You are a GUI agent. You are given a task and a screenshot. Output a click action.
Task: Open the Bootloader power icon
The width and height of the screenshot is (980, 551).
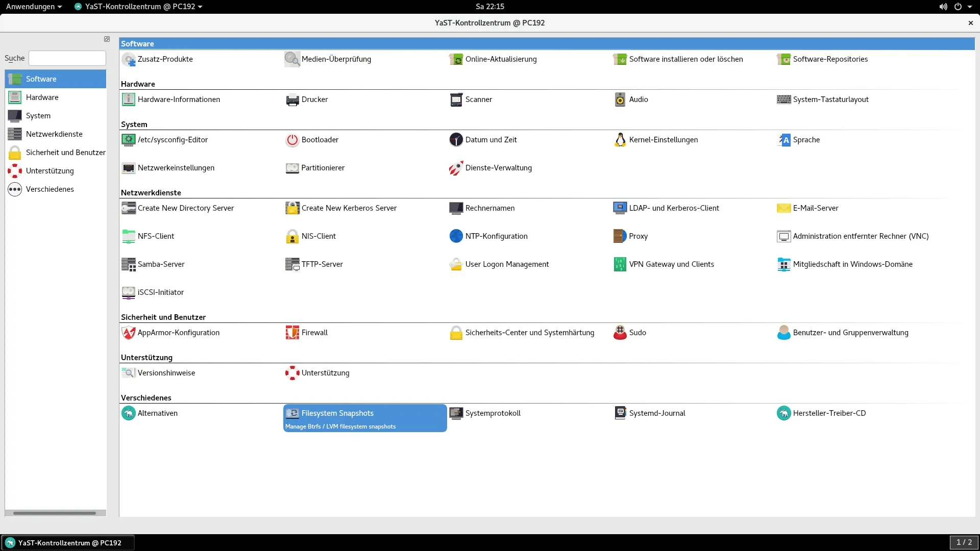(292, 140)
